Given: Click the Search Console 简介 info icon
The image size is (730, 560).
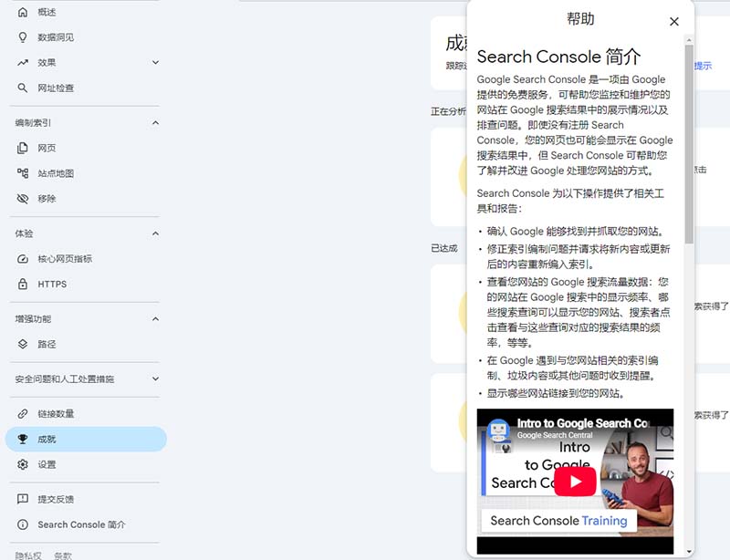Looking at the screenshot, I should point(22,524).
